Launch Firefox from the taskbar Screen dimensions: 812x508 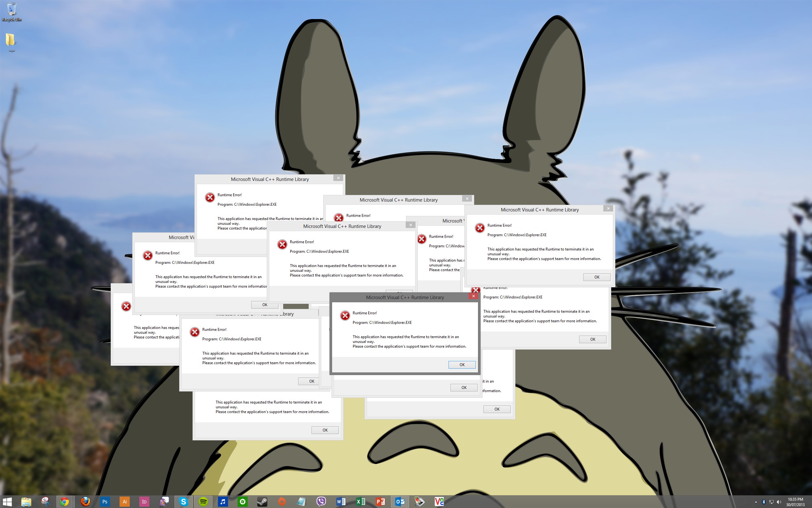click(85, 502)
